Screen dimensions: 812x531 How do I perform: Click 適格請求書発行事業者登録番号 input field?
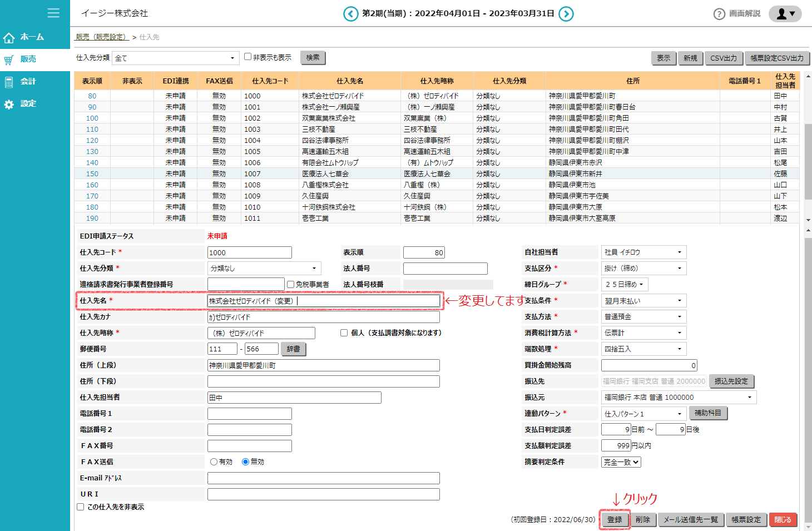tap(246, 284)
